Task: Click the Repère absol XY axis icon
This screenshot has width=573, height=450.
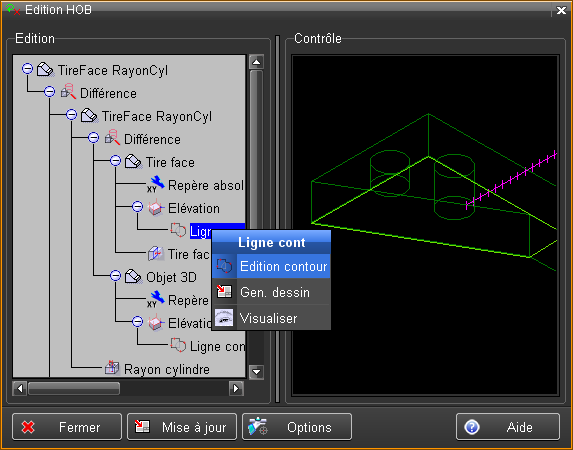Action: pos(156,184)
